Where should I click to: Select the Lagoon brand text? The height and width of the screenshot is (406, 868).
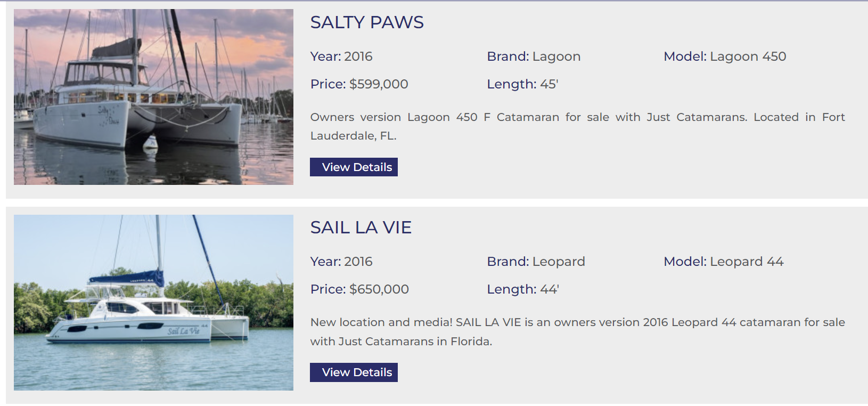click(557, 56)
